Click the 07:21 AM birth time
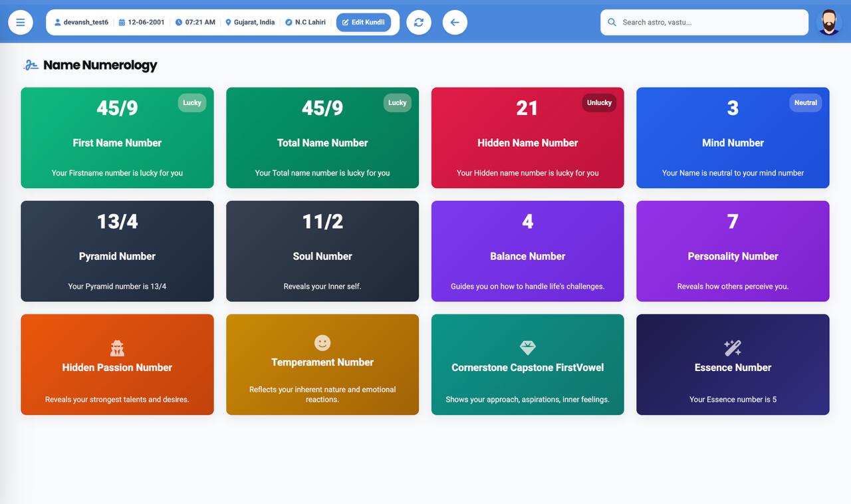 click(x=200, y=22)
